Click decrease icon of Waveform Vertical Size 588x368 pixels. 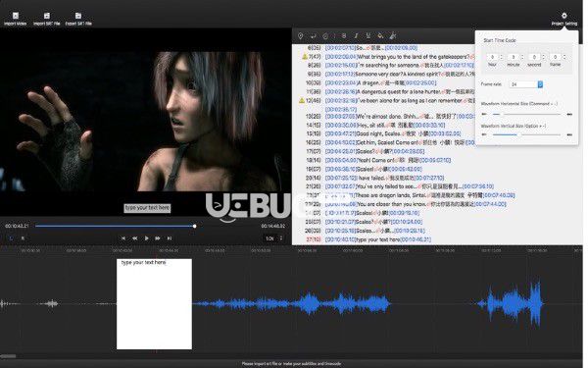(x=484, y=134)
